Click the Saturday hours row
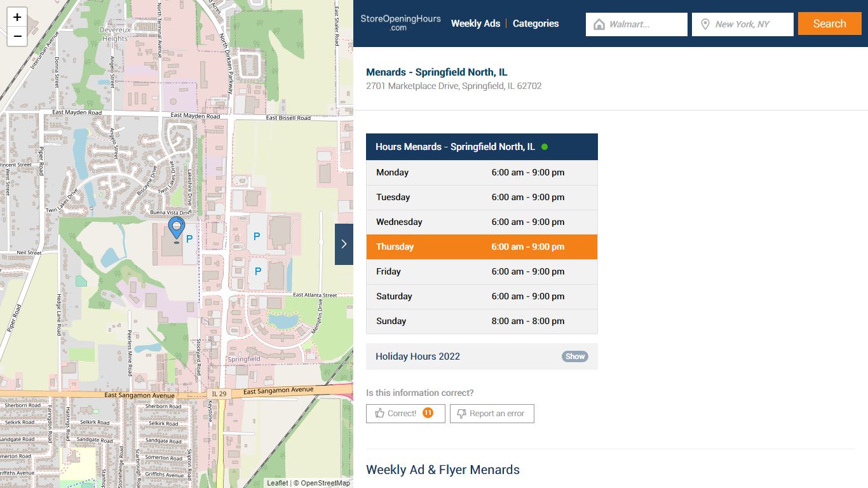This screenshot has height=488, width=868. (x=482, y=297)
